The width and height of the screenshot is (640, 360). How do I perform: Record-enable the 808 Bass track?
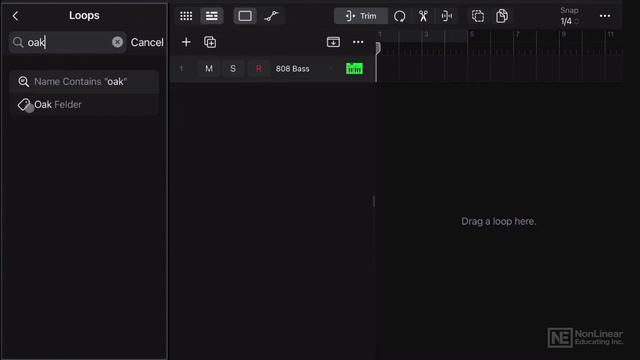(x=258, y=69)
